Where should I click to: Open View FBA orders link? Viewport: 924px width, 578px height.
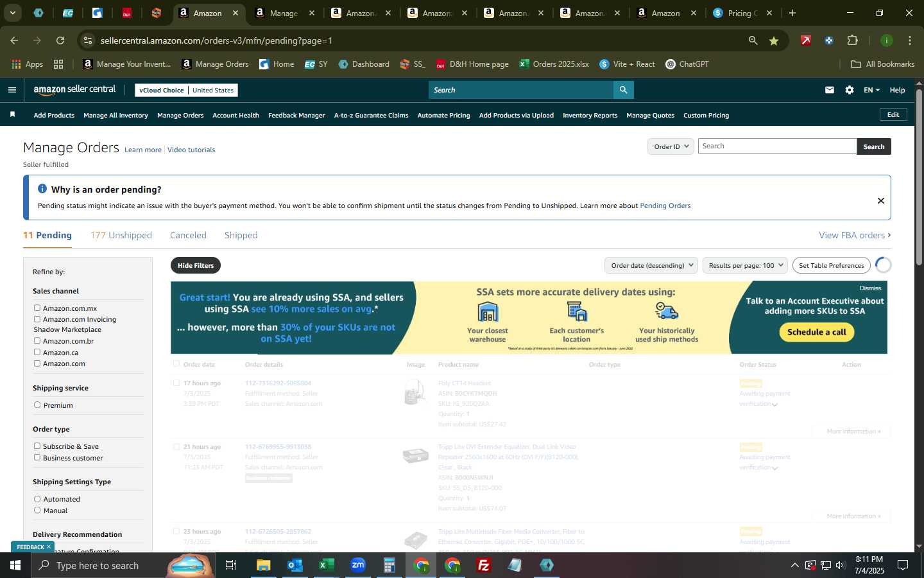[855, 235]
